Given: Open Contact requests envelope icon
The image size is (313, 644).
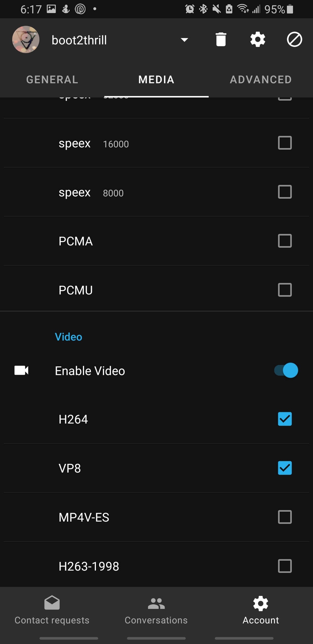Looking at the screenshot, I should [x=52, y=603].
